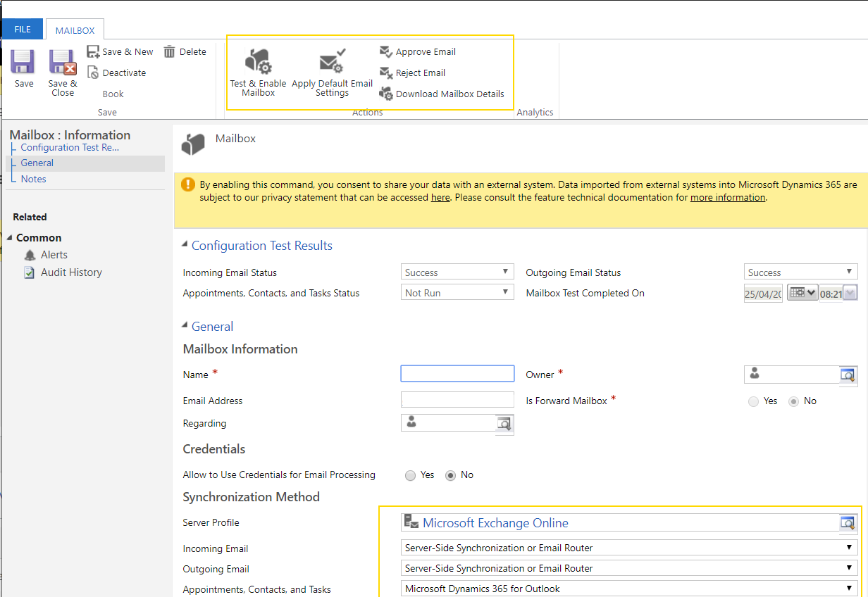Image resolution: width=868 pixels, height=597 pixels.
Task: Open the Owner lookup magnifier icon
Action: click(847, 375)
